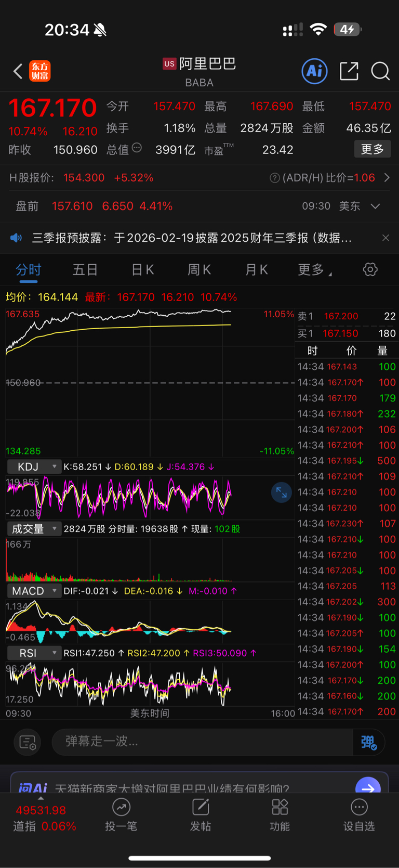Switch to the 月K tab
Image resolution: width=399 pixels, height=868 pixels.
[256, 269]
